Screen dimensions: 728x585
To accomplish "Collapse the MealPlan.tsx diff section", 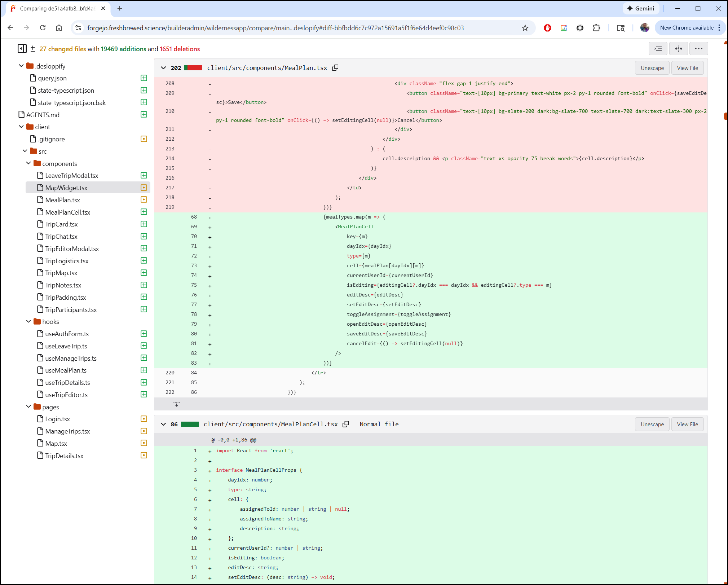I will click(x=163, y=68).
